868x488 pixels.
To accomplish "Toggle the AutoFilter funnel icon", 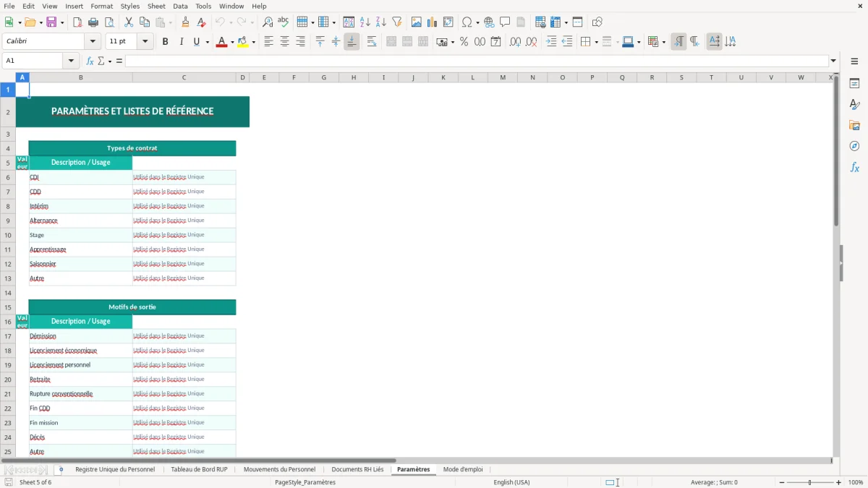I will click(x=397, y=22).
